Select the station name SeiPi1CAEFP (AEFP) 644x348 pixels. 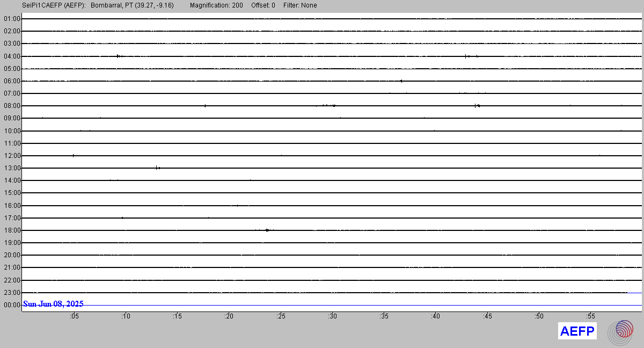[54, 5]
